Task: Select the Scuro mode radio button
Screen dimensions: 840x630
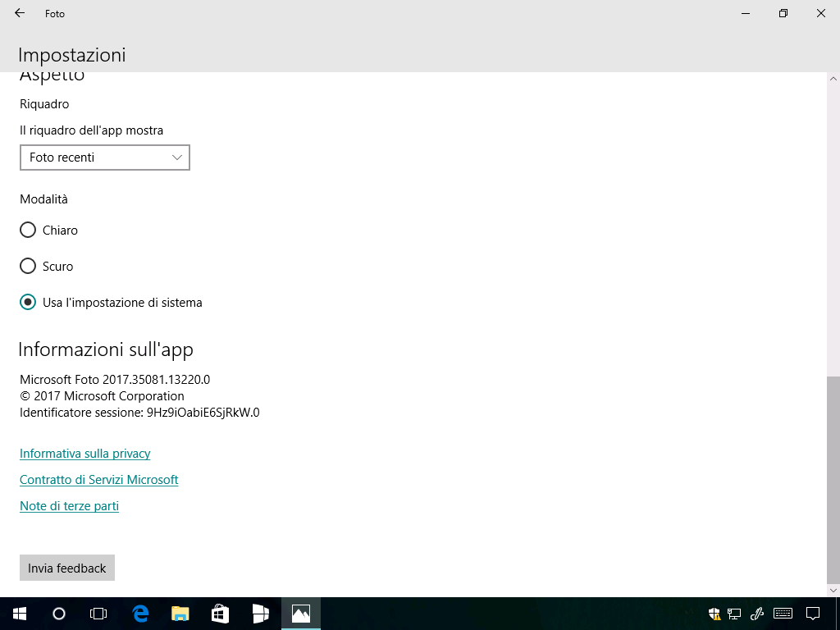Action: click(28, 267)
